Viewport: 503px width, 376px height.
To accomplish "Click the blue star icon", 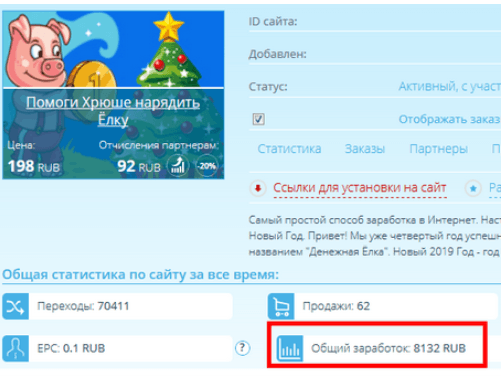I will click(473, 189).
